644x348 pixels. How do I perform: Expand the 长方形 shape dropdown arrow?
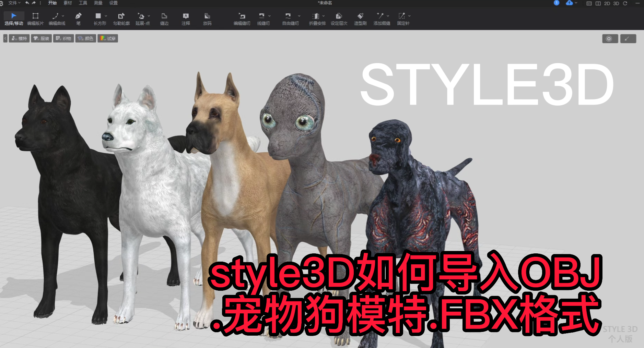pyautogui.click(x=106, y=16)
